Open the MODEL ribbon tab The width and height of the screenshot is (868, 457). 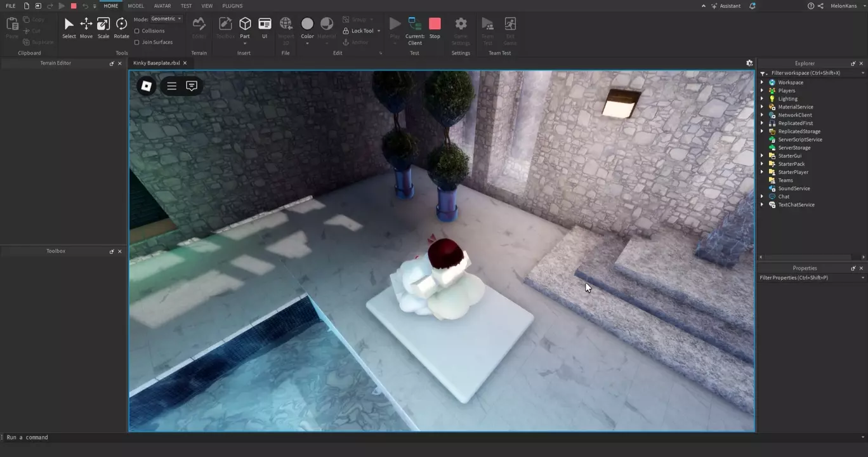pos(136,6)
